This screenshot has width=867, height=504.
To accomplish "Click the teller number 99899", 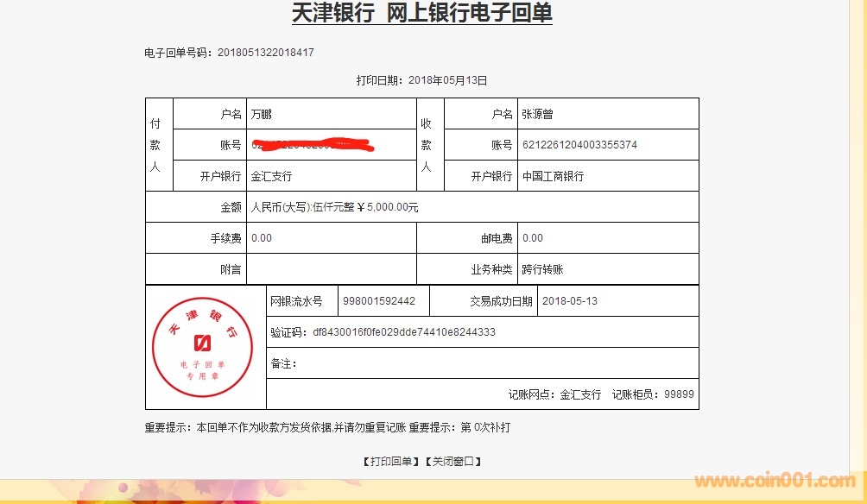I will [x=679, y=394].
